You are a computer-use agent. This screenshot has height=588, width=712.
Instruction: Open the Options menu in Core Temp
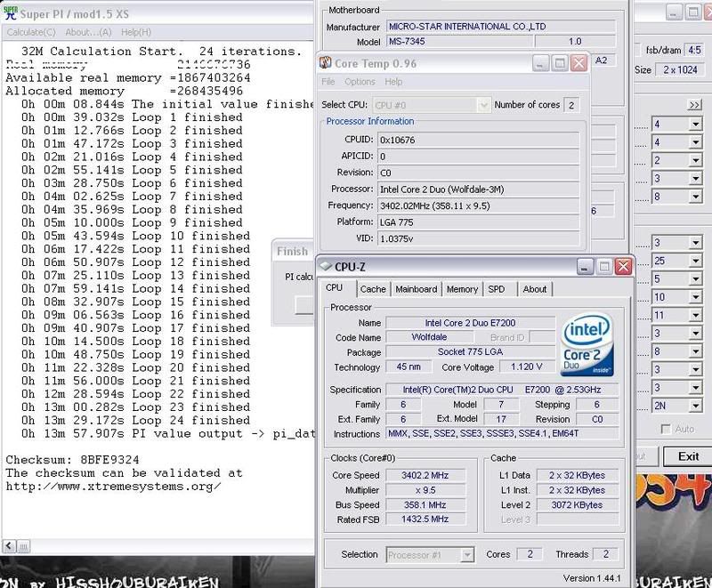click(x=360, y=82)
